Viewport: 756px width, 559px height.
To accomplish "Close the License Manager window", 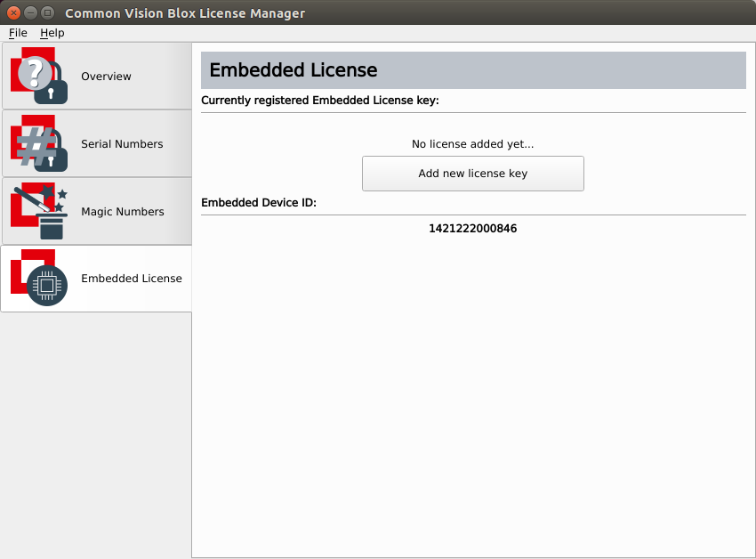I will click(x=13, y=12).
